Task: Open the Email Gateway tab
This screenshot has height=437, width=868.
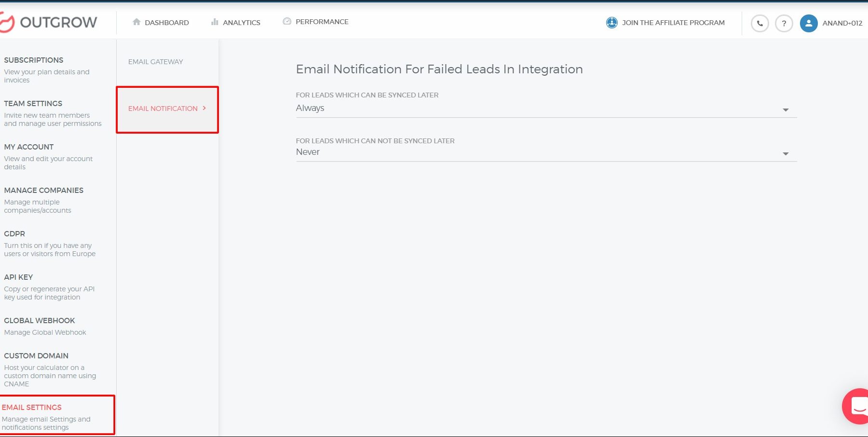Action: click(x=156, y=62)
